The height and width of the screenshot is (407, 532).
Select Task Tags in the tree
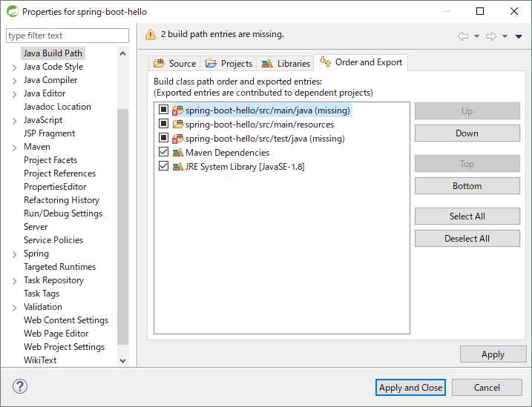[42, 294]
